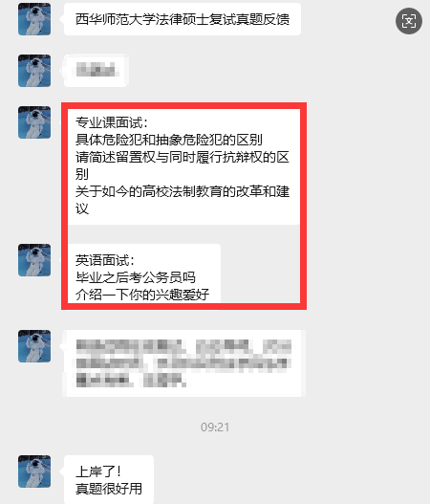Click the text-scan icon at top right
The height and width of the screenshot is (504, 430).
coord(408,21)
